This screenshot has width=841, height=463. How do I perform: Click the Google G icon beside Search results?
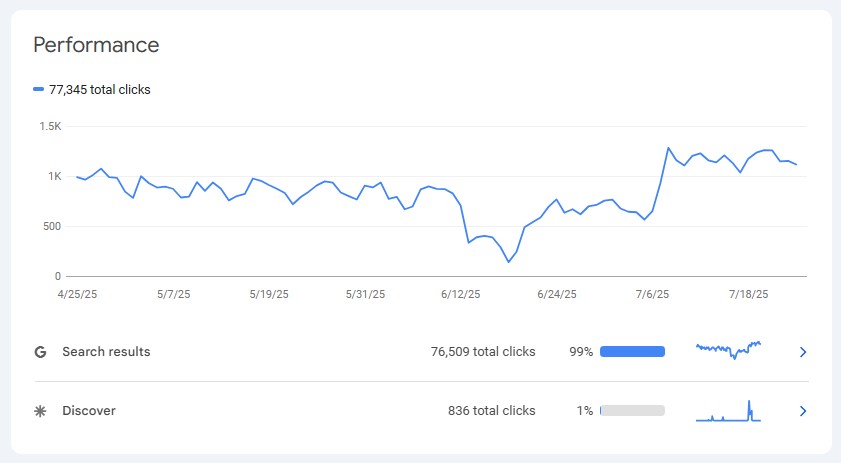click(40, 352)
